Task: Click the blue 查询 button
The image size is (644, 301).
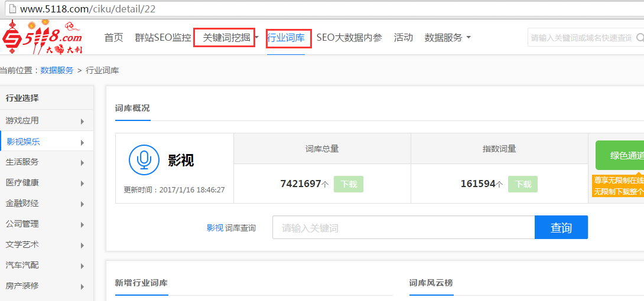Action: coord(561,227)
